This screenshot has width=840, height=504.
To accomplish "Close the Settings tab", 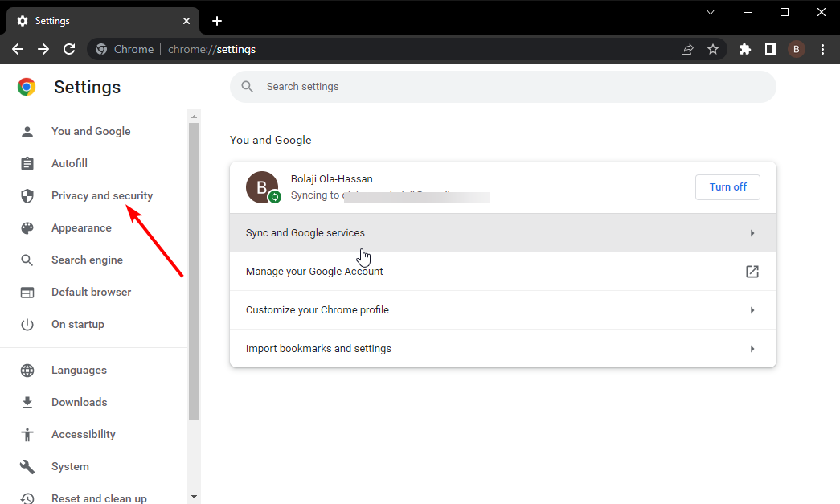I will click(x=186, y=21).
